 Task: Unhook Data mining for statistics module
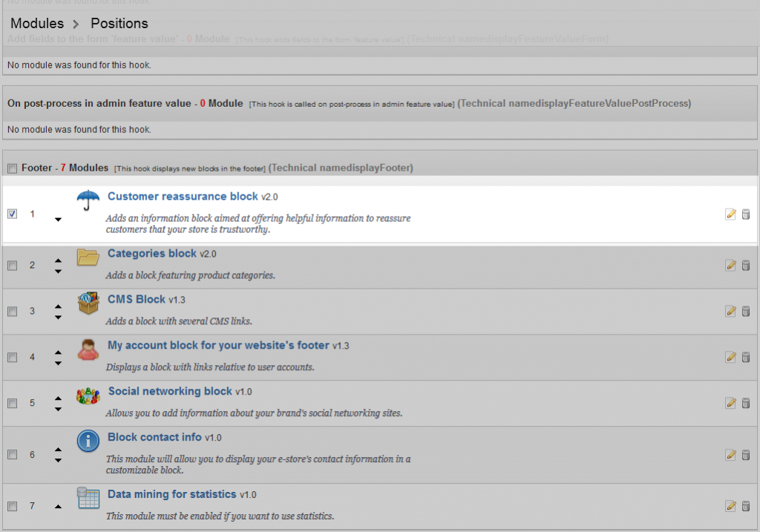click(x=746, y=506)
